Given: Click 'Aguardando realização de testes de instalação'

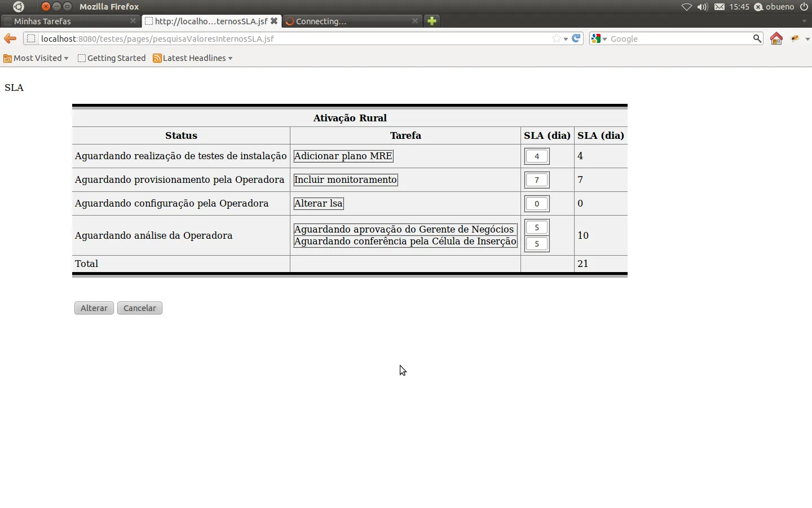Looking at the screenshot, I should coord(181,156).
